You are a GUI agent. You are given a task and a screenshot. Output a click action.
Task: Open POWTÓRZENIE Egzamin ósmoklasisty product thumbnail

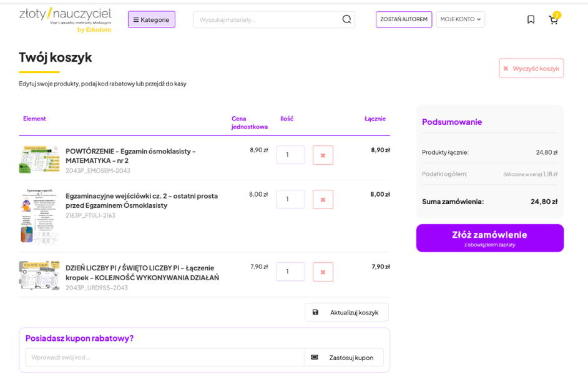point(39,159)
